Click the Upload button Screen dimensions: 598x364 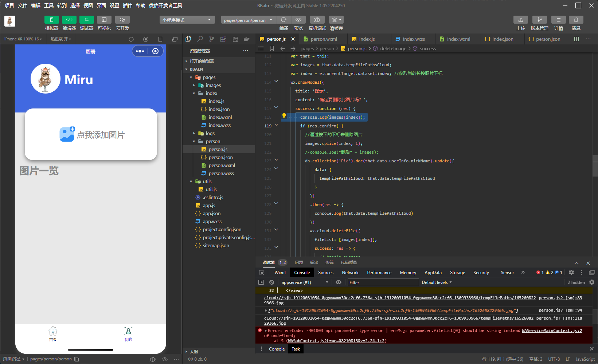(521, 20)
